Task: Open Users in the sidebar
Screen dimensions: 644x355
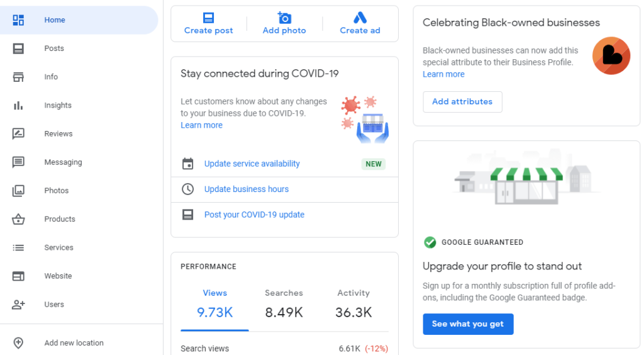Action: coord(54,305)
